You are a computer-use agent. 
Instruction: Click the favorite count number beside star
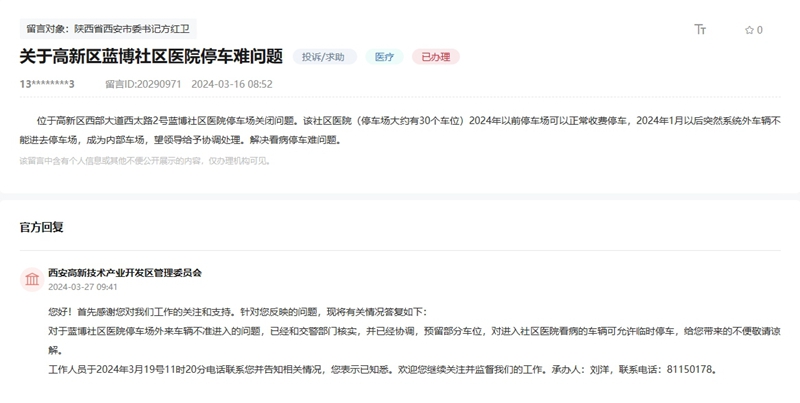pyautogui.click(x=760, y=30)
